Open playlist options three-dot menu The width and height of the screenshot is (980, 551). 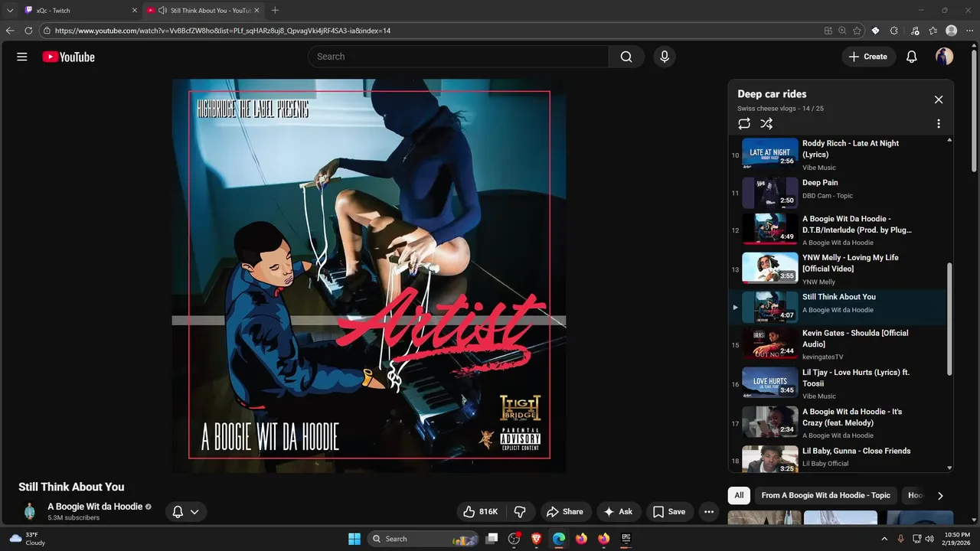[x=939, y=123]
